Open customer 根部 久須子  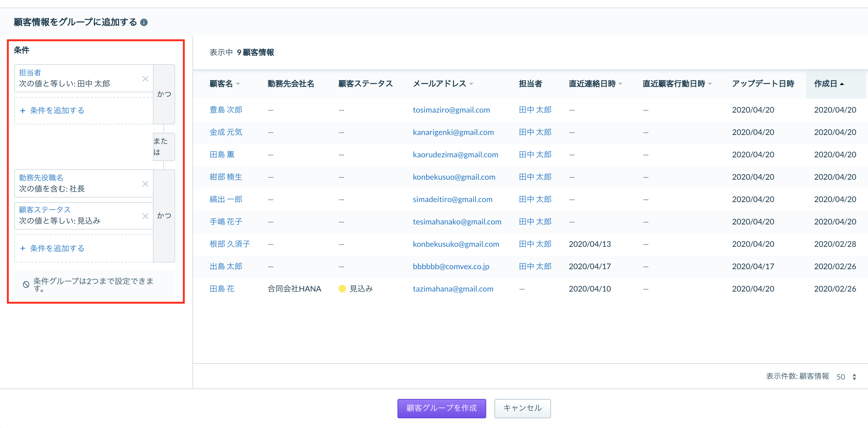point(230,244)
